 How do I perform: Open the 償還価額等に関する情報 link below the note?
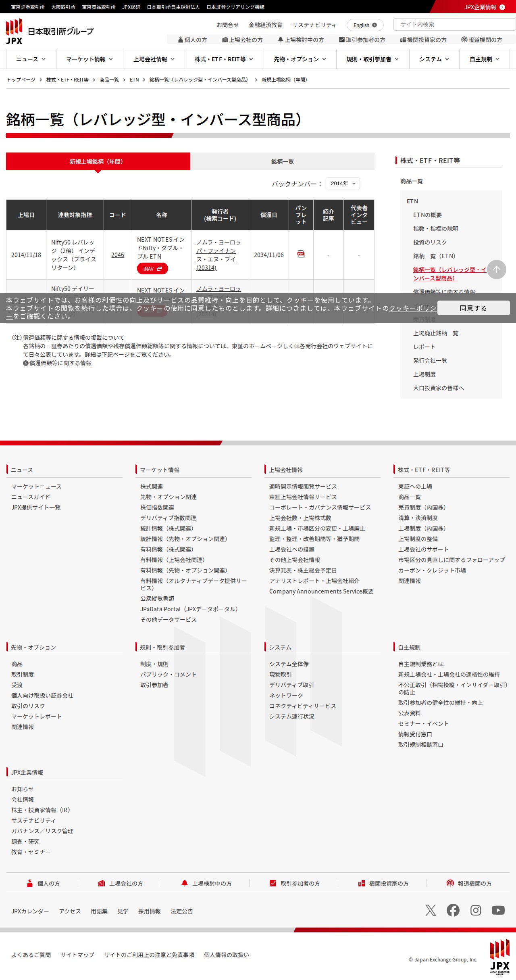(60, 363)
